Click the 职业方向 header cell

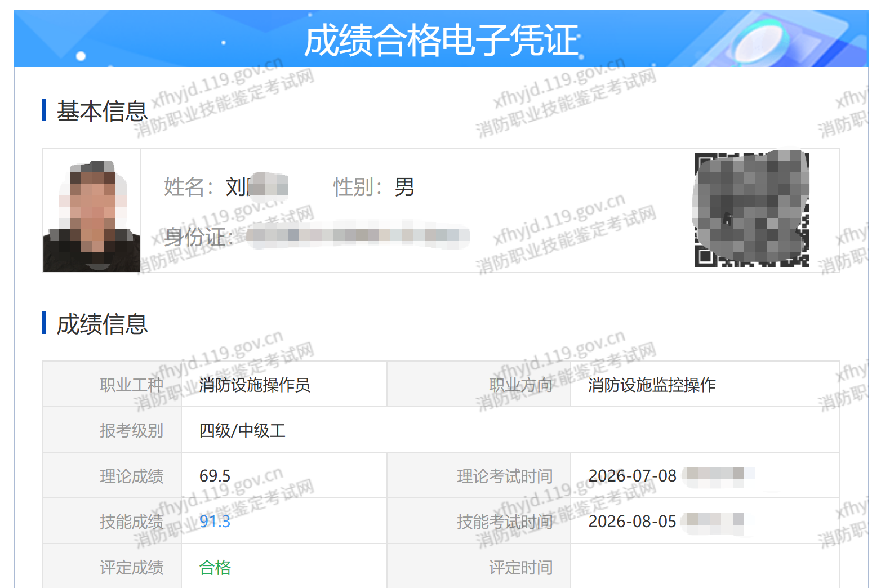pyautogui.click(x=479, y=384)
